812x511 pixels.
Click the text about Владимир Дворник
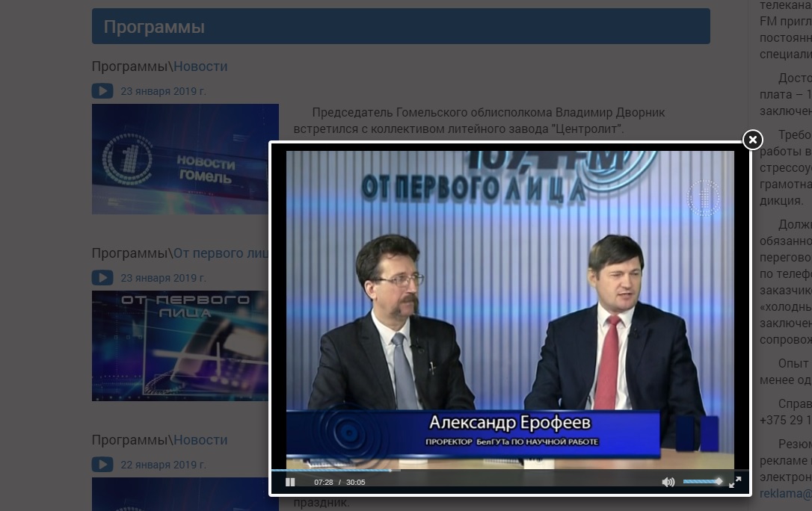coord(479,120)
